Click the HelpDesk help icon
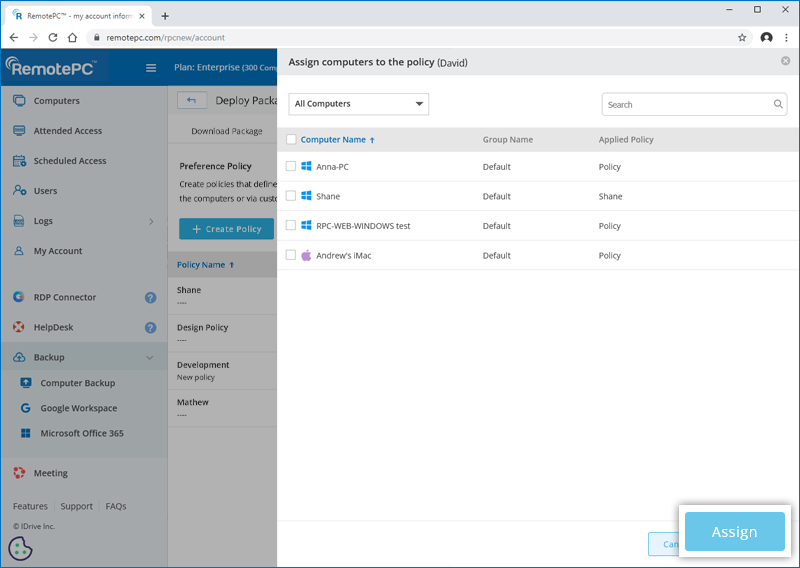This screenshot has height=568, width=800. coord(150,328)
